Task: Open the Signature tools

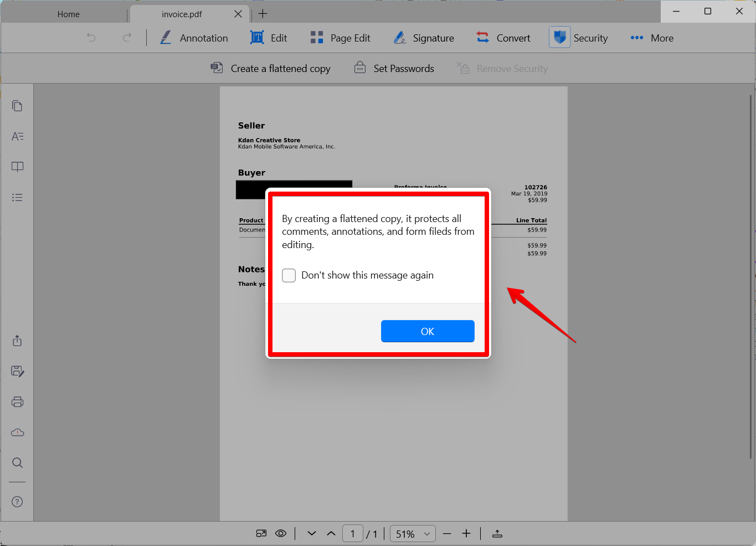Action: click(424, 38)
